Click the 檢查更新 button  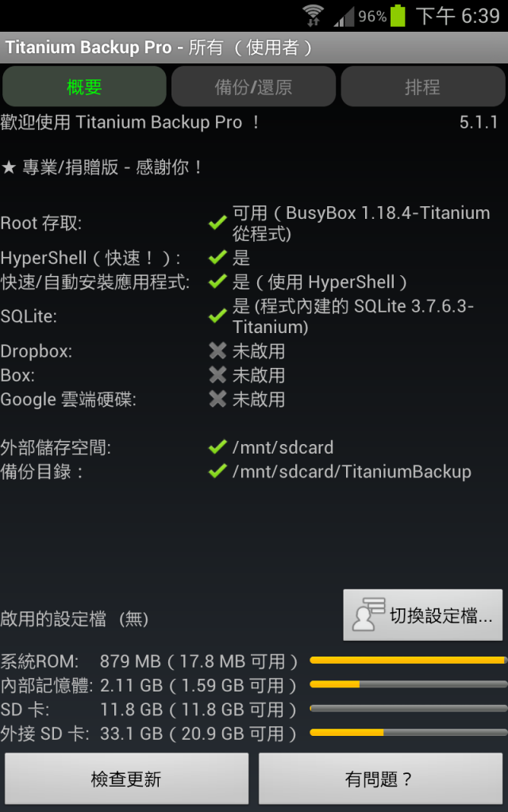point(126,779)
